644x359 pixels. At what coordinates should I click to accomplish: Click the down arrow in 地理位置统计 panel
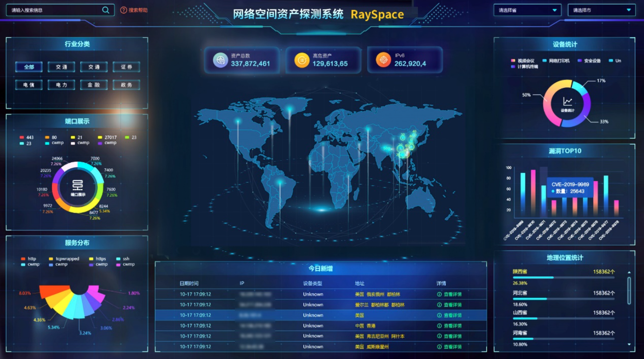click(x=629, y=345)
